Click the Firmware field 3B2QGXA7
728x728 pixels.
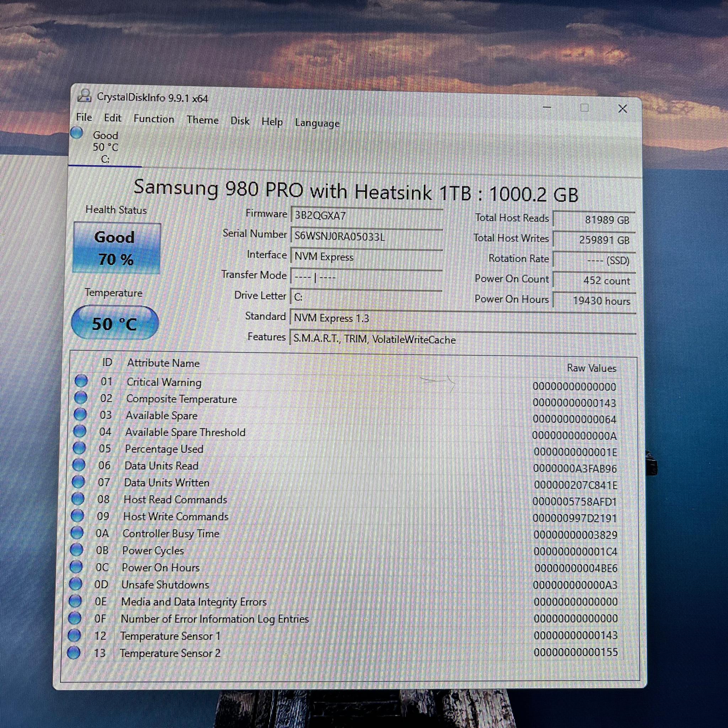[366, 216]
